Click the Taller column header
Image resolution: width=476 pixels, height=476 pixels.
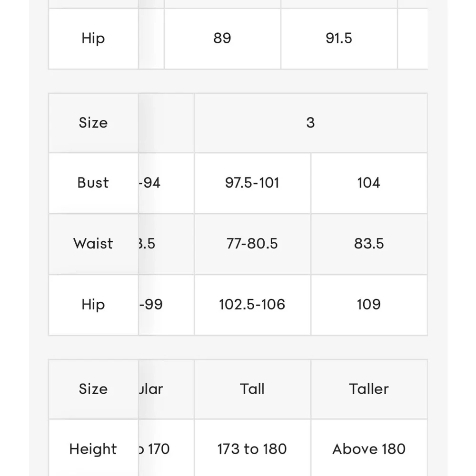369,389
